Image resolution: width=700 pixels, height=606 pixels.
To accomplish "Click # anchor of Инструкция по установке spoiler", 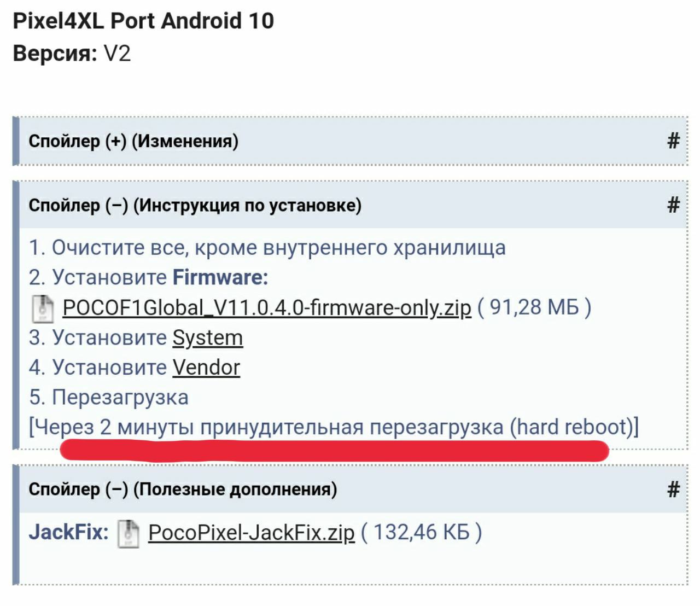I will (x=673, y=205).
